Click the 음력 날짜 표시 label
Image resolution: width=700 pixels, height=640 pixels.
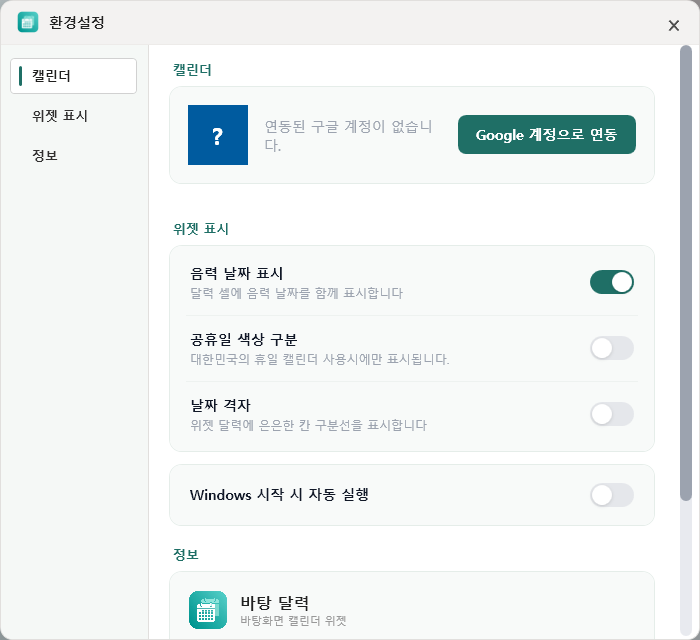click(236, 274)
